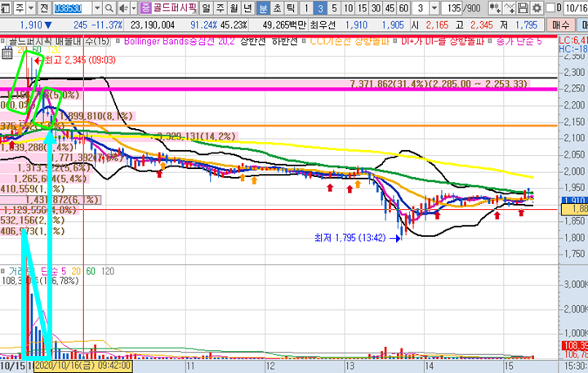
Task: Add an indicator using line-plus icon
Action: (509, 8)
